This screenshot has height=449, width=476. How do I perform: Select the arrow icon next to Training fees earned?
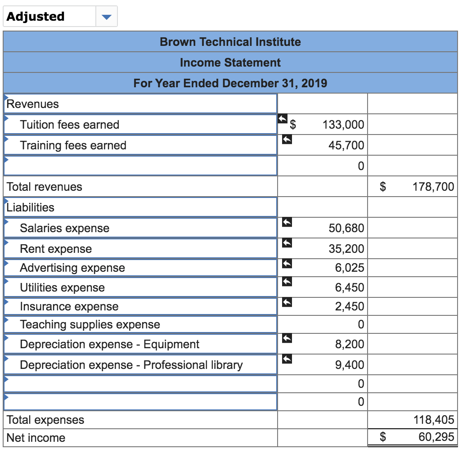(x=287, y=139)
